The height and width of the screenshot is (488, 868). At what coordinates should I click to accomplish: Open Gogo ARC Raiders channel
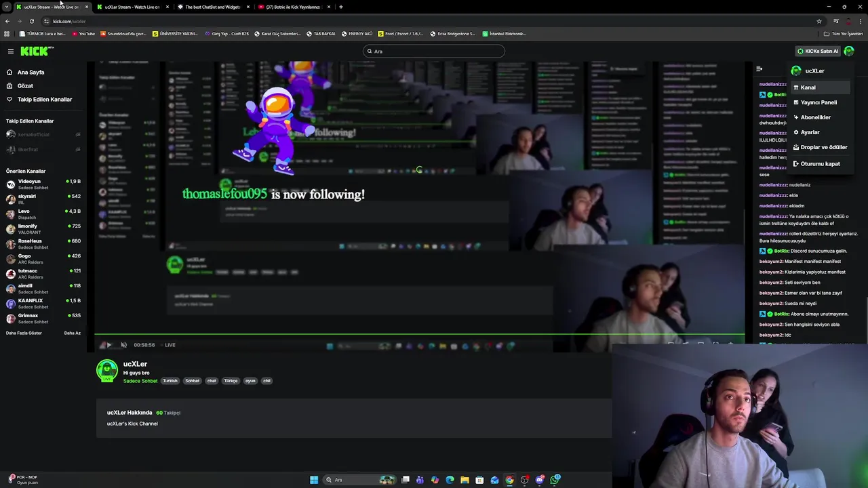pyautogui.click(x=43, y=258)
